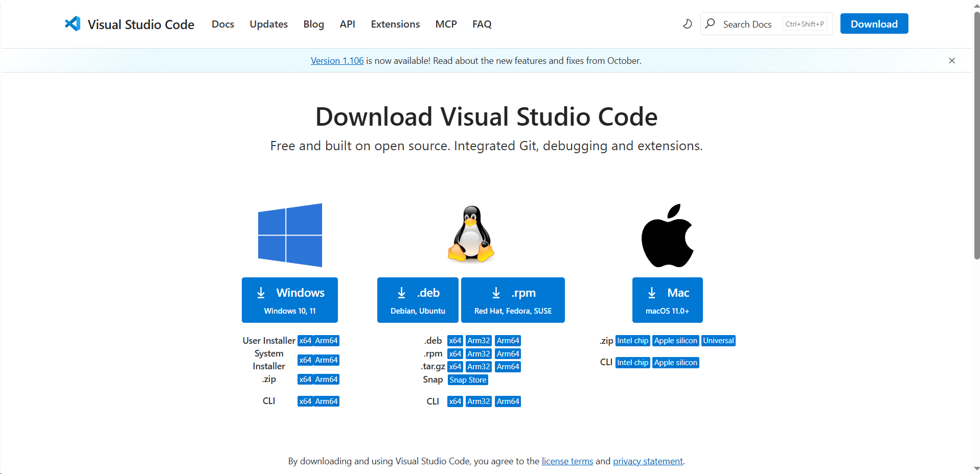Select Windows .zip x64 download

(x=305, y=380)
